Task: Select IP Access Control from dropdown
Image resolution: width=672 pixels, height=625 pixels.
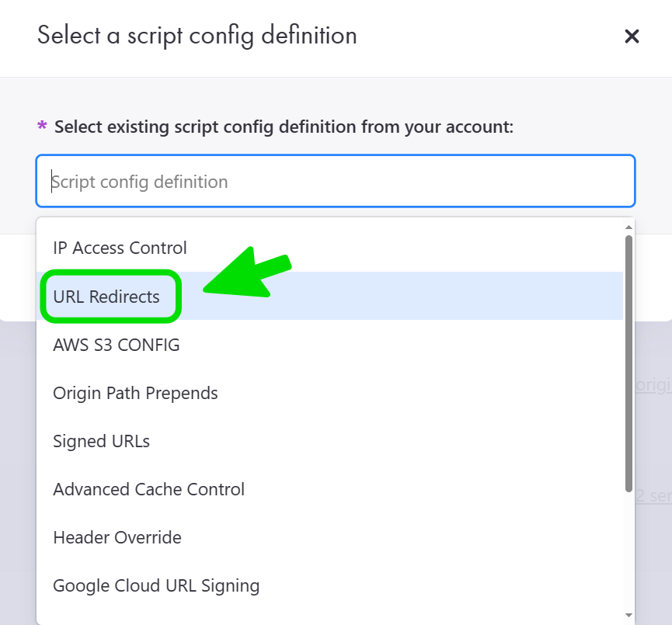Action: (x=120, y=248)
